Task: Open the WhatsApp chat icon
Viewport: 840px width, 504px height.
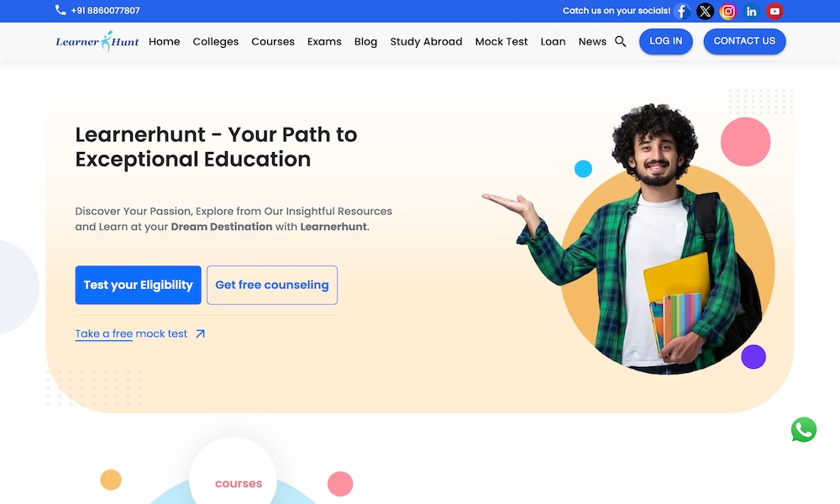Action: (x=804, y=429)
